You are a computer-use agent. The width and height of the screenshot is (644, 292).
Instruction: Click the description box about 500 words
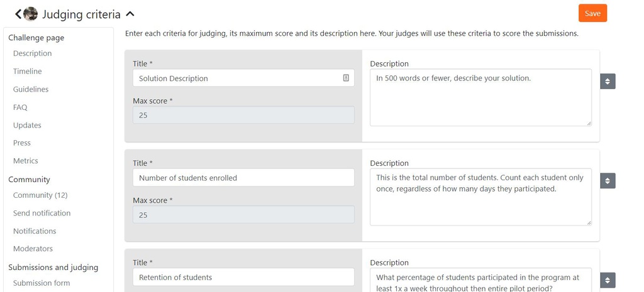480,97
